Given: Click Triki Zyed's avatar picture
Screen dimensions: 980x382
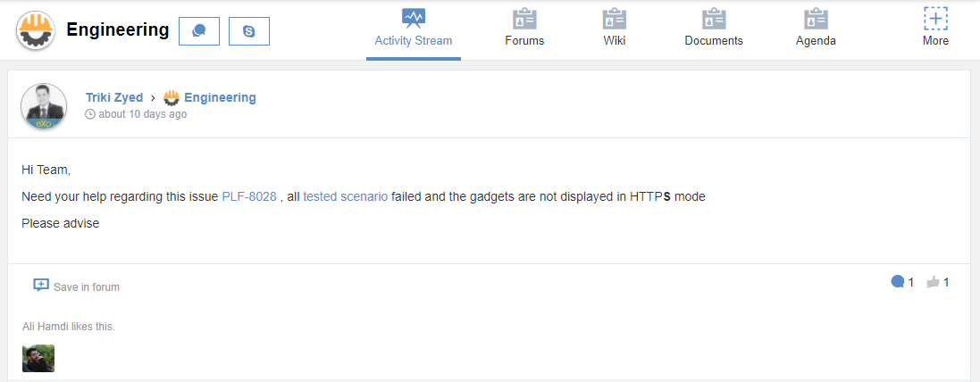Looking at the screenshot, I should click(44, 106).
